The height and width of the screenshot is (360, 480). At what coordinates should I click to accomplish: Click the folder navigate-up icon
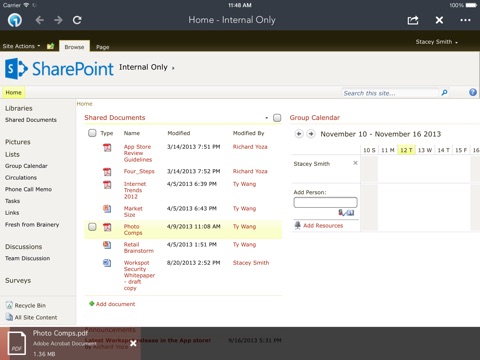[x=51, y=46]
